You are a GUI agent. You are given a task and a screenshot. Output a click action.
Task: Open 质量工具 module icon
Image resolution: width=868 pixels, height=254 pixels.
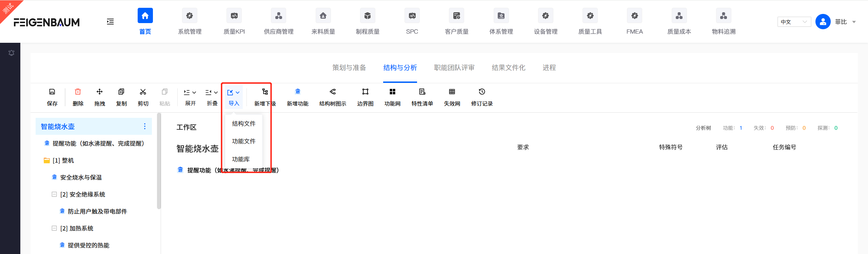point(590,16)
